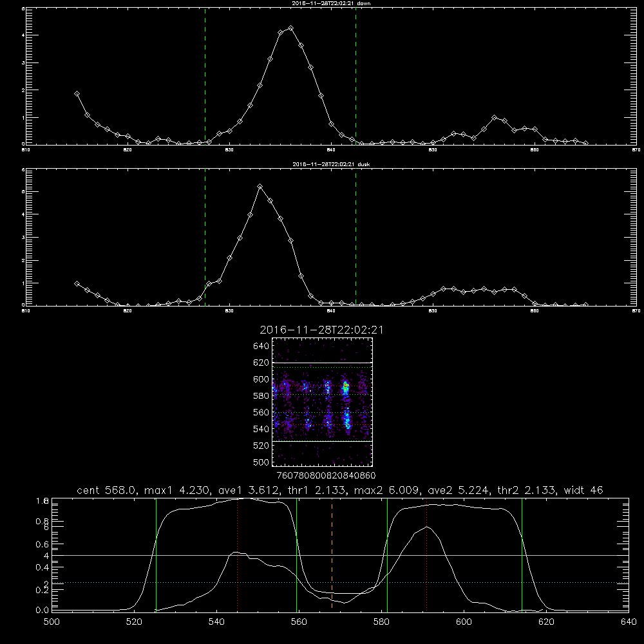This screenshot has height=644, width=644.
Task: Click the solid green line near 559
Action: pyautogui.click(x=296, y=554)
